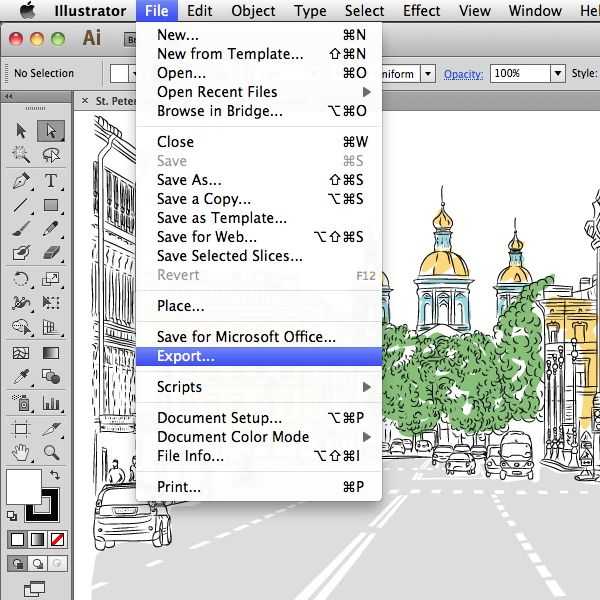Screen dimensions: 600x600
Task: Select the Mesh tool
Action: [x=21, y=353]
